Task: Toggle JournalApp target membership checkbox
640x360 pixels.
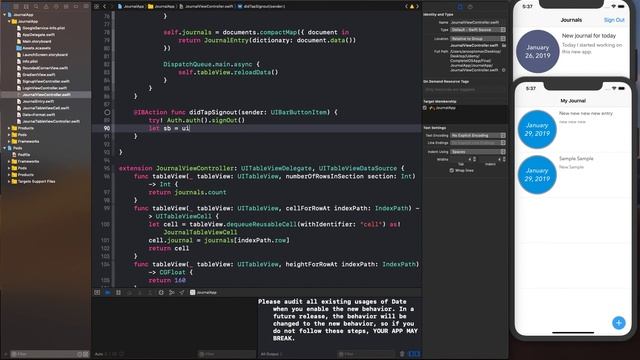Action: [x=425, y=108]
